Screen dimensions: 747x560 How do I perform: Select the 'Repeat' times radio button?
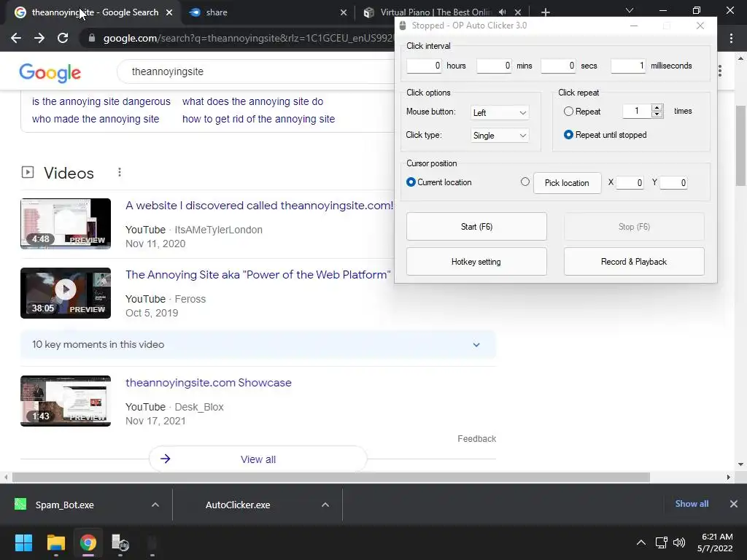tap(568, 112)
